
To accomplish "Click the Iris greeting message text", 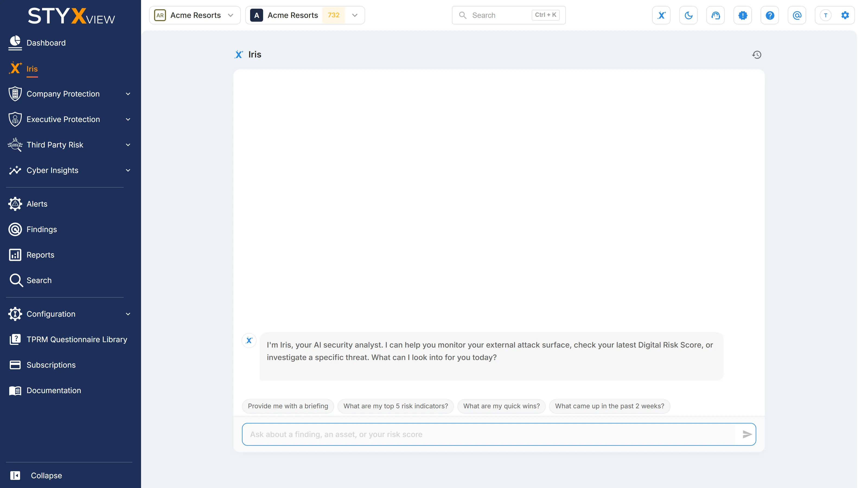I will 490,351.
